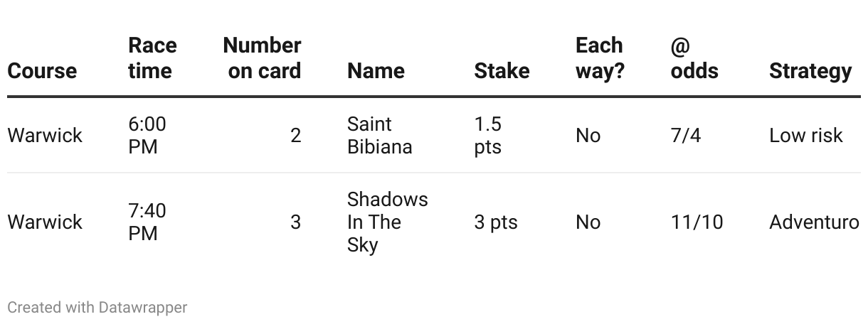This screenshot has height=324, width=868.
Task: Select the Shadows In The Sky cell
Action: pyautogui.click(x=387, y=222)
